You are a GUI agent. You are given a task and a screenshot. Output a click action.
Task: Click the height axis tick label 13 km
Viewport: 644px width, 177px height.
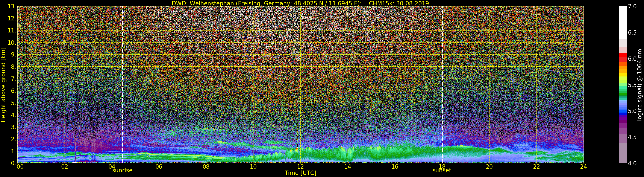[x=12, y=6]
